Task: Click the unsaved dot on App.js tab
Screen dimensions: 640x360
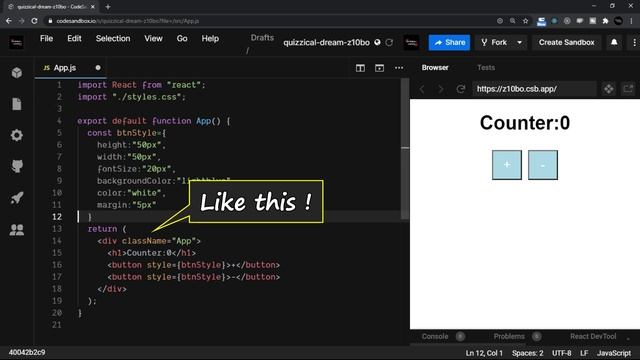Action: 98,68
